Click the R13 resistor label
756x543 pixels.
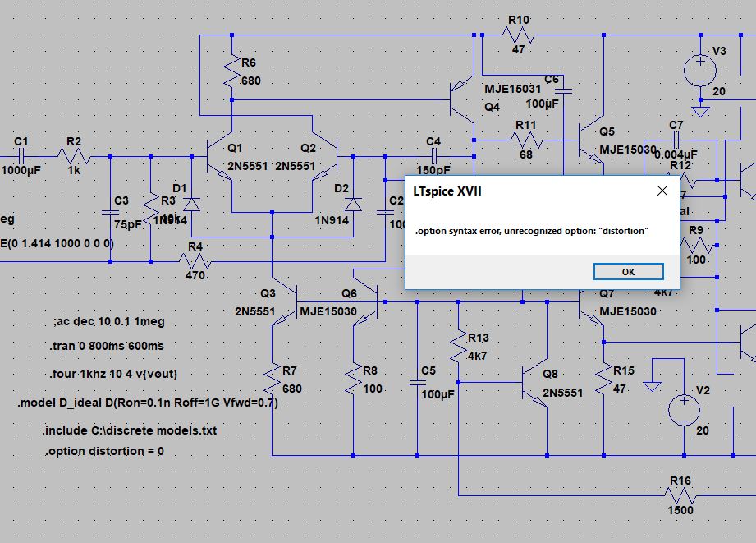479,338
